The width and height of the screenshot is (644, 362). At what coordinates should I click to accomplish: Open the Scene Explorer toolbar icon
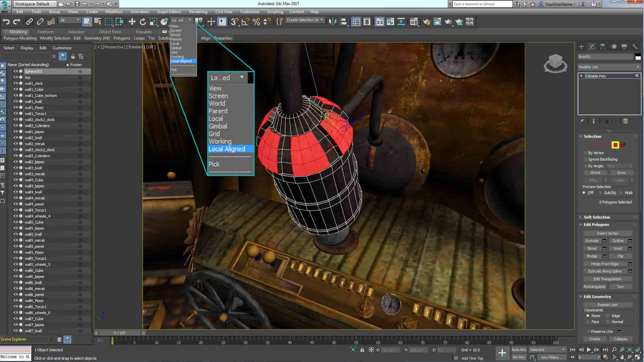pos(356,21)
